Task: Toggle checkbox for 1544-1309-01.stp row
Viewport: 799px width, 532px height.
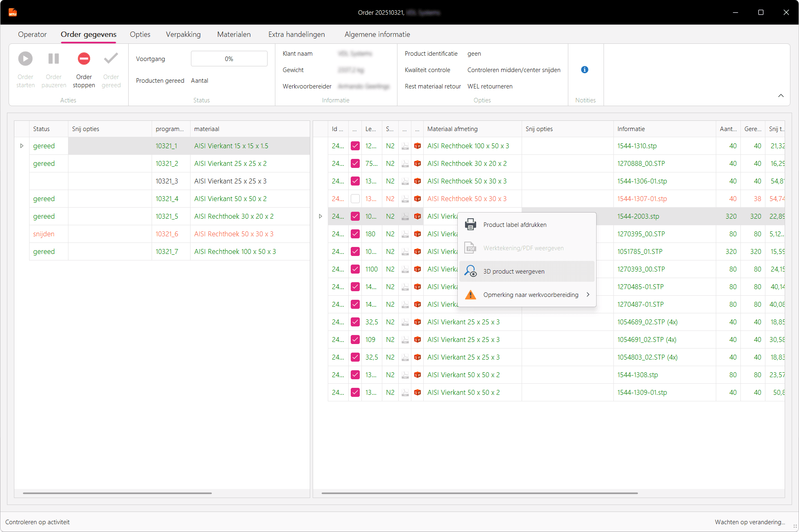Action: coord(355,392)
